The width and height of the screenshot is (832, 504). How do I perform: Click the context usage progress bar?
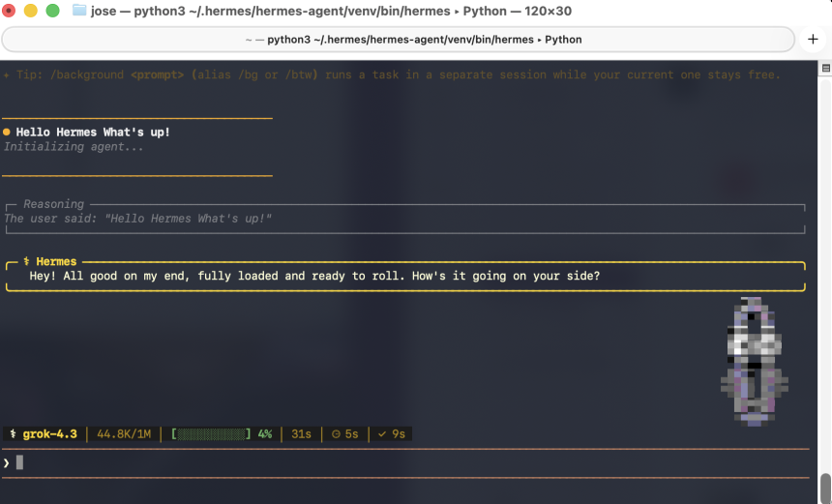pyautogui.click(x=211, y=434)
